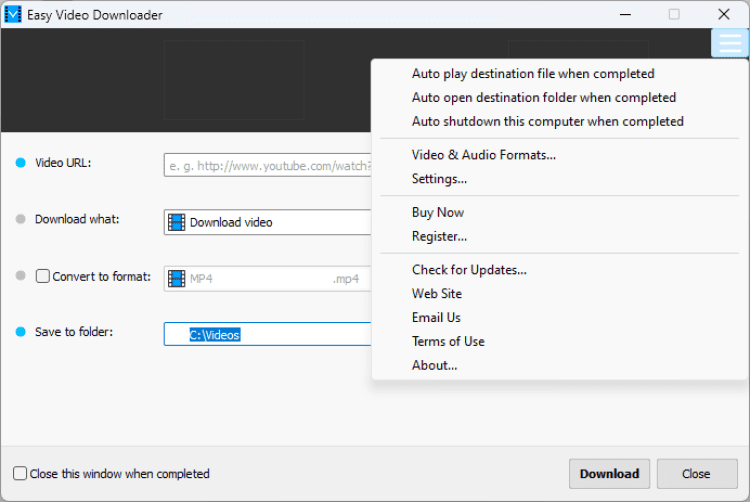Viewport: 750px width, 502px height.
Task: Click the Save to folder label
Action: (x=74, y=332)
